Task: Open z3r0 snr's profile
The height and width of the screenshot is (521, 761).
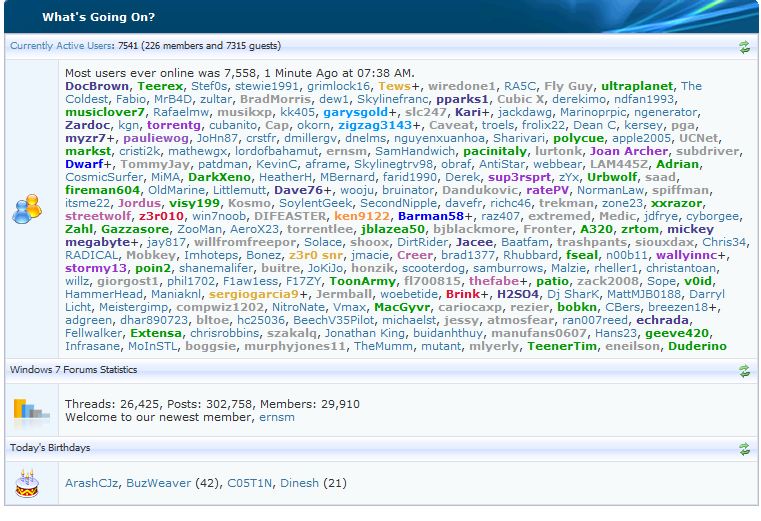Action: (x=315, y=255)
